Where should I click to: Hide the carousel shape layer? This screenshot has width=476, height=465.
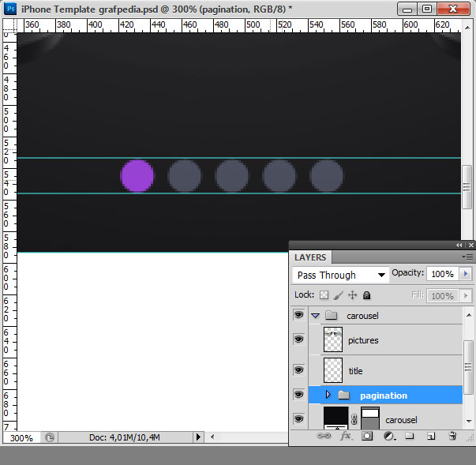coord(298,419)
